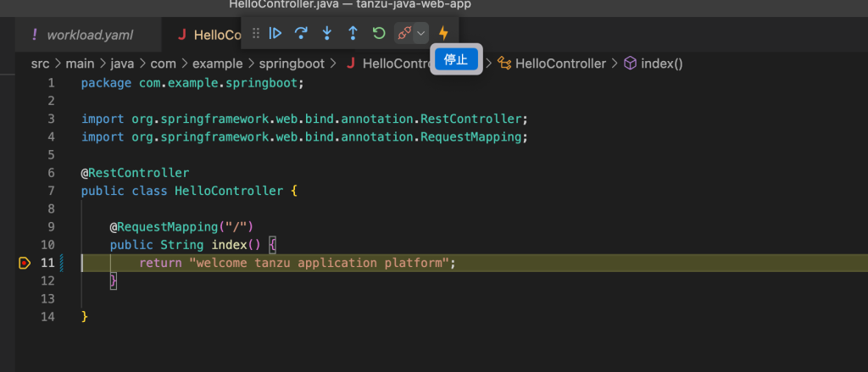868x372 pixels.
Task: Click the Step Over debug icon
Action: tap(301, 33)
